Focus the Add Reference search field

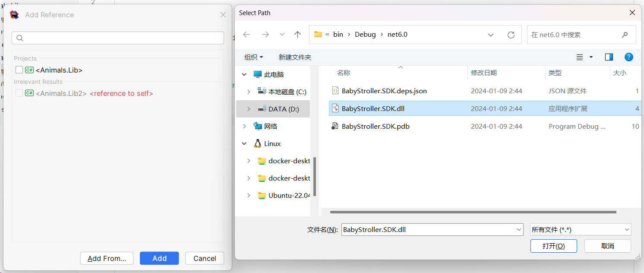tap(118, 38)
